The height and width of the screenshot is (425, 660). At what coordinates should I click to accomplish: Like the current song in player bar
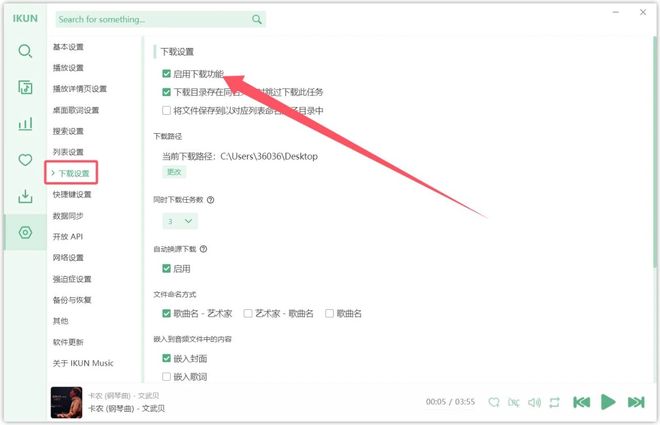[x=494, y=402]
